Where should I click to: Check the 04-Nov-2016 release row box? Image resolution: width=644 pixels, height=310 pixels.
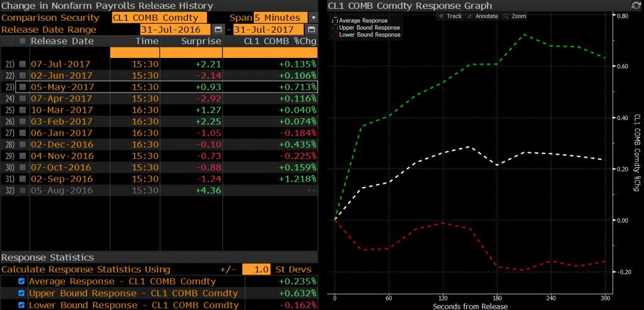pos(23,156)
